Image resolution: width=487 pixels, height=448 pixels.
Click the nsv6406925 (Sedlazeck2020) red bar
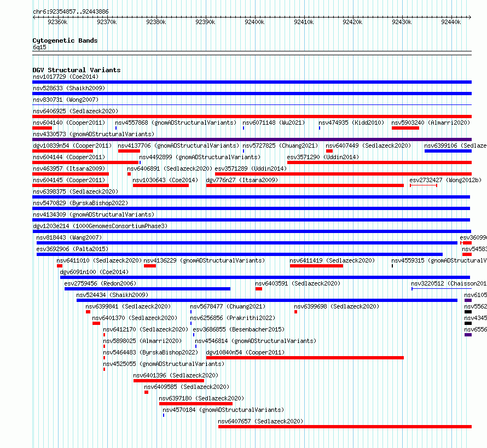pos(252,117)
